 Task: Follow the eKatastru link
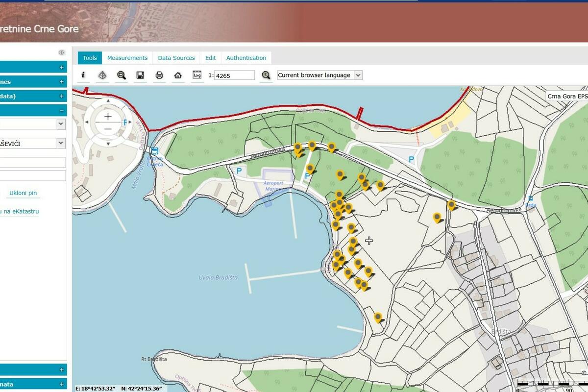21,212
